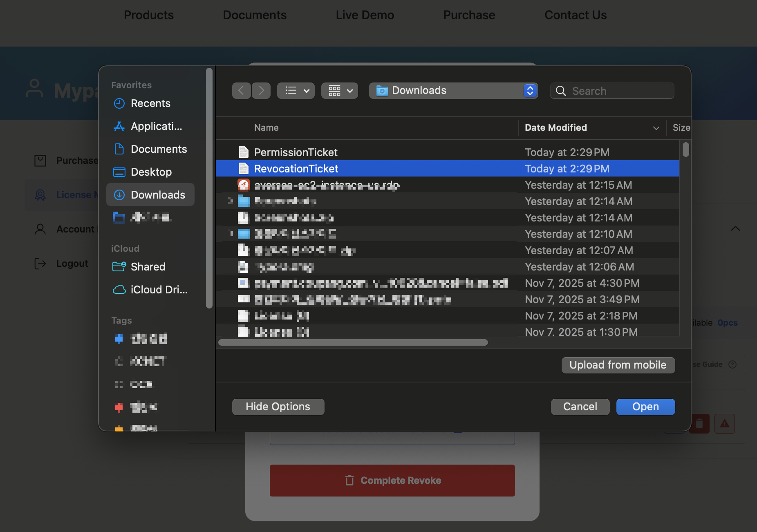The image size is (757, 532).
Task: Open the Documents folder in sidebar
Action: coord(158,149)
